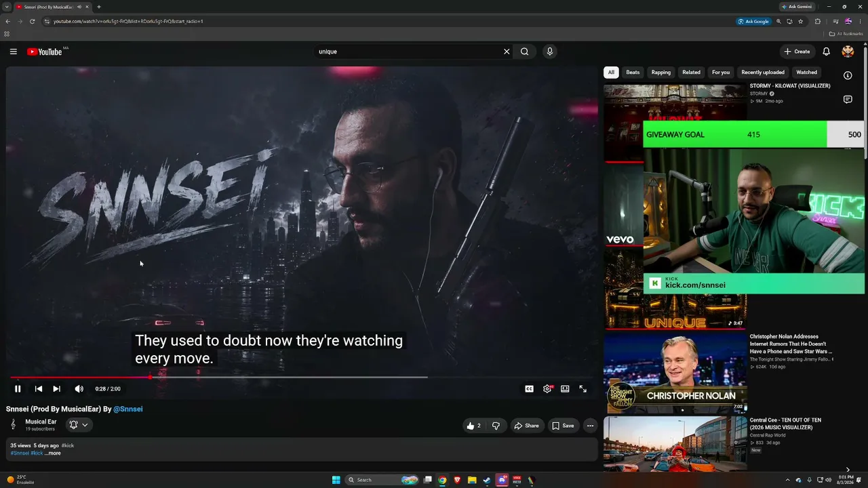Open Ask Google lens button
Screen dimensions: 868x488
point(754,21)
